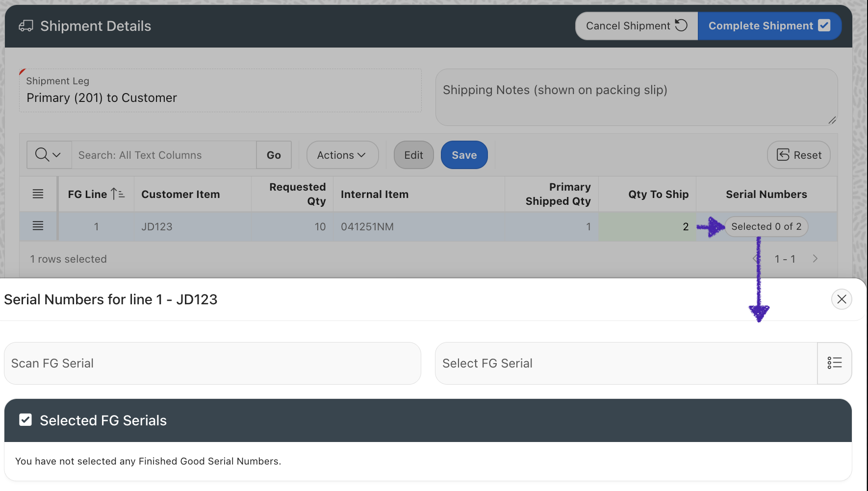The height and width of the screenshot is (491, 868).
Task: Click requested quantity cell showing 10
Action: pyautogui.click(x=292, y=226)
